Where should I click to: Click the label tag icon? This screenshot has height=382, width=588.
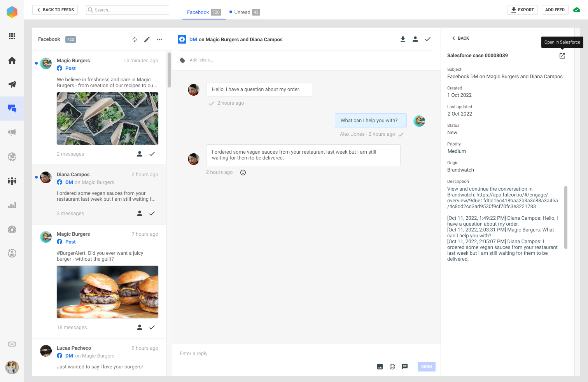[x=182, y=60]
